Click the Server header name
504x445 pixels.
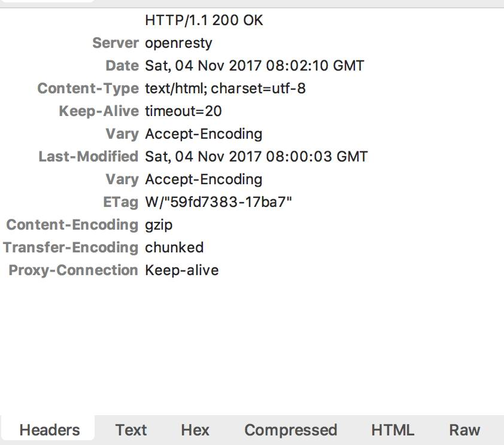(x=116, y=43)
